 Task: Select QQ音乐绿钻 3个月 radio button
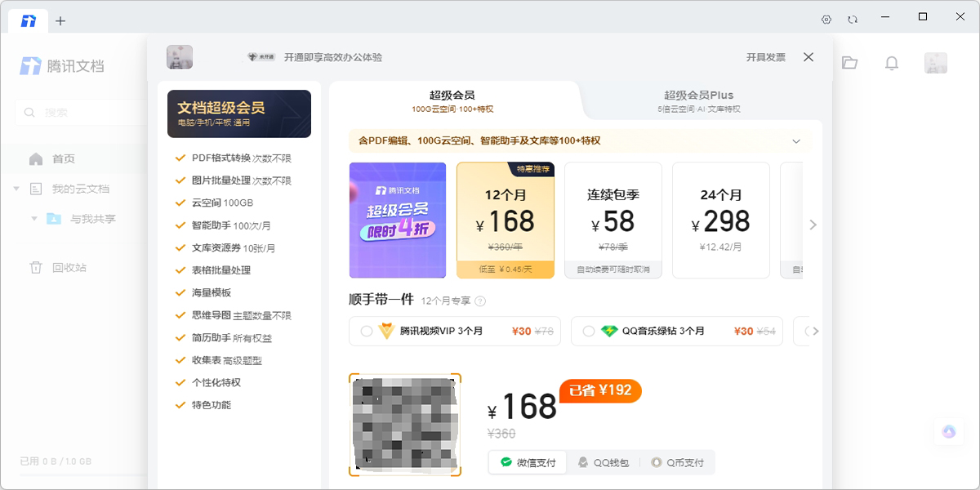coord(589,332)
